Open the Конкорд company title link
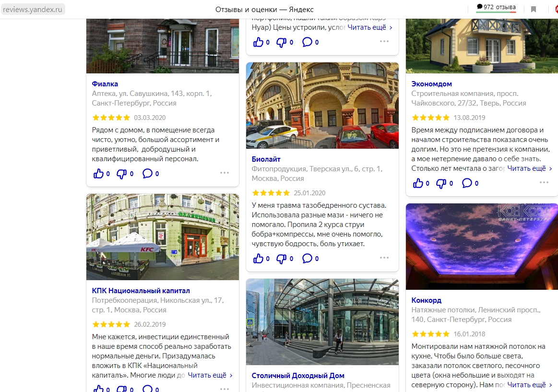The width and height of the screenshot is (558, 392). point(427,300)
